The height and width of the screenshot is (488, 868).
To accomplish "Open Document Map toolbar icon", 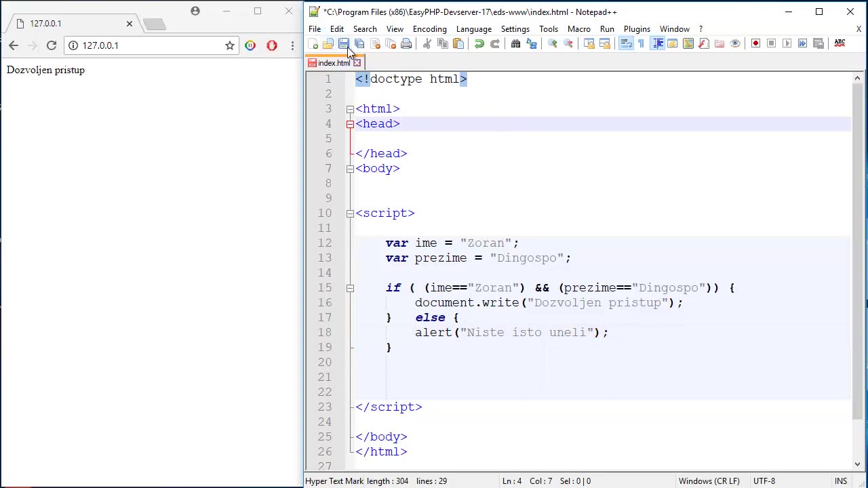I will tap(688, 43).
